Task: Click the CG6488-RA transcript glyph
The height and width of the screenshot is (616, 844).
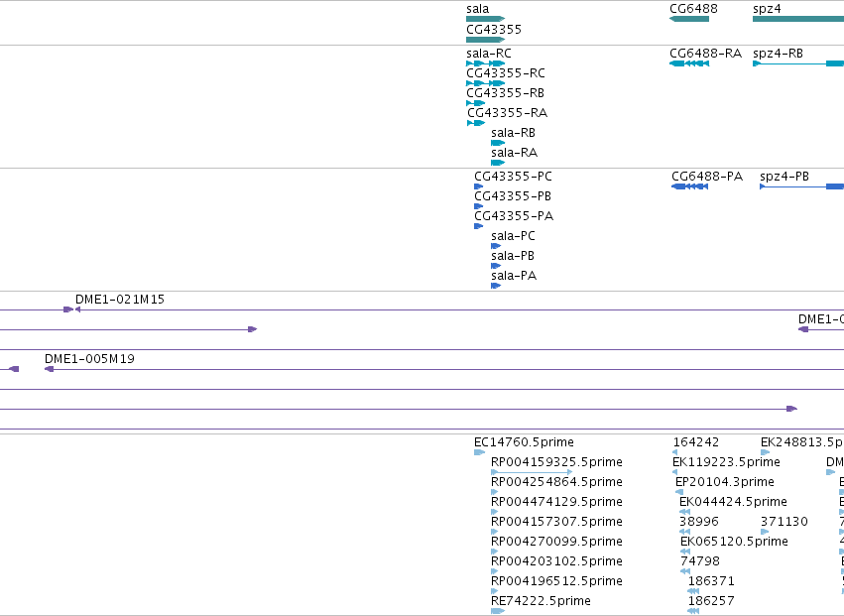Action: tap(689, 63)
